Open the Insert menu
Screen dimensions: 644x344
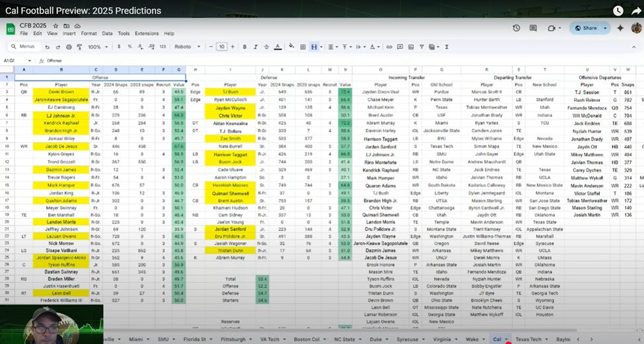69,34
